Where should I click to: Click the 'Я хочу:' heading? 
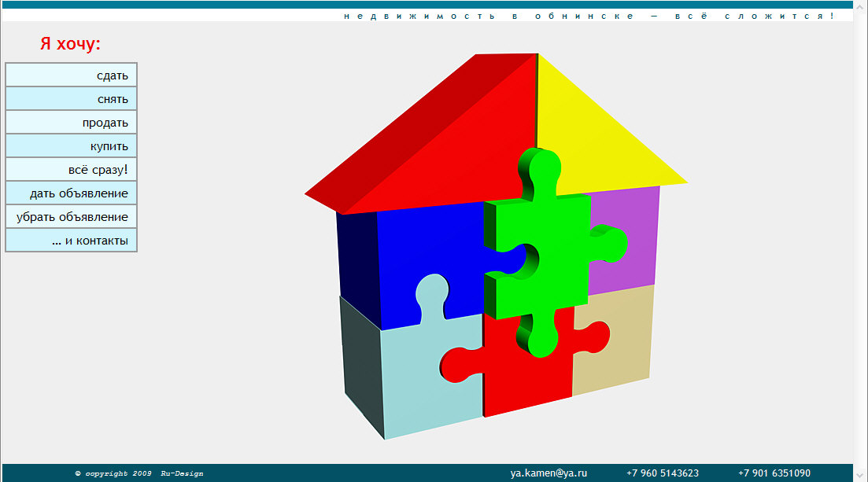click(70, 43)
